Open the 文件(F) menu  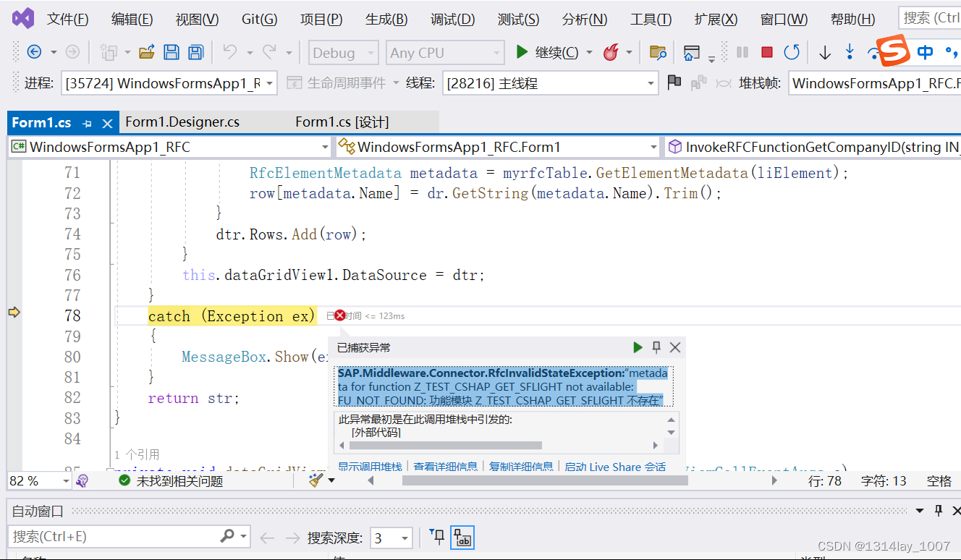pos(67,20)
